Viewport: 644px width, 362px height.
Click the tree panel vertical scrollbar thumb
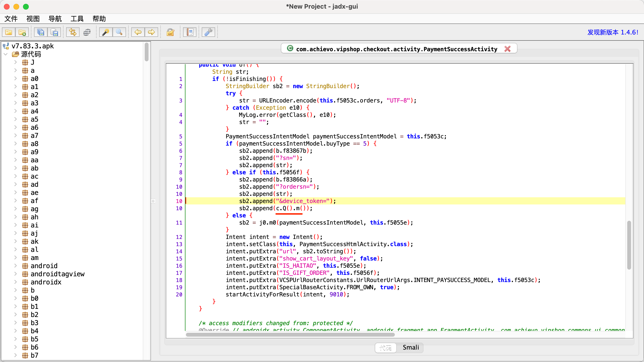(x=146, y=52)
